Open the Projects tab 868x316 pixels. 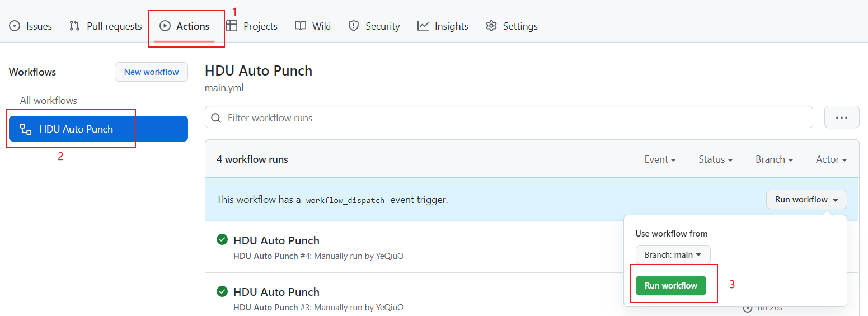(x=252, y=26)
